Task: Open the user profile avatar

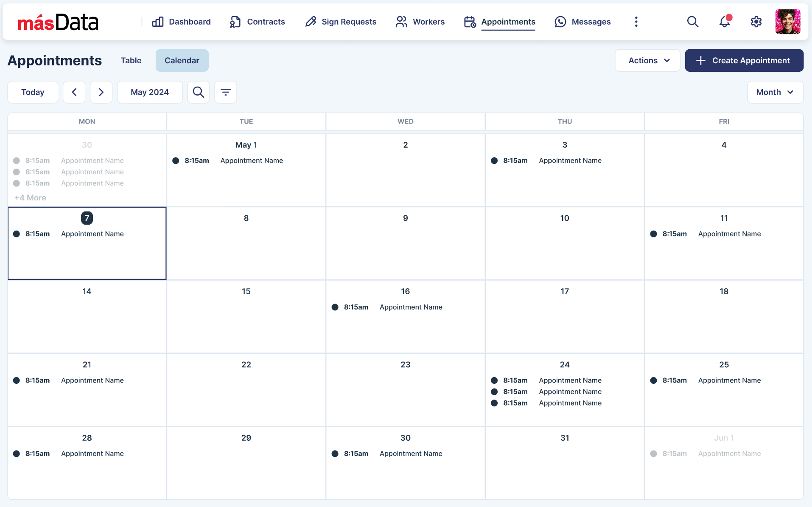Action: point(787,22)
